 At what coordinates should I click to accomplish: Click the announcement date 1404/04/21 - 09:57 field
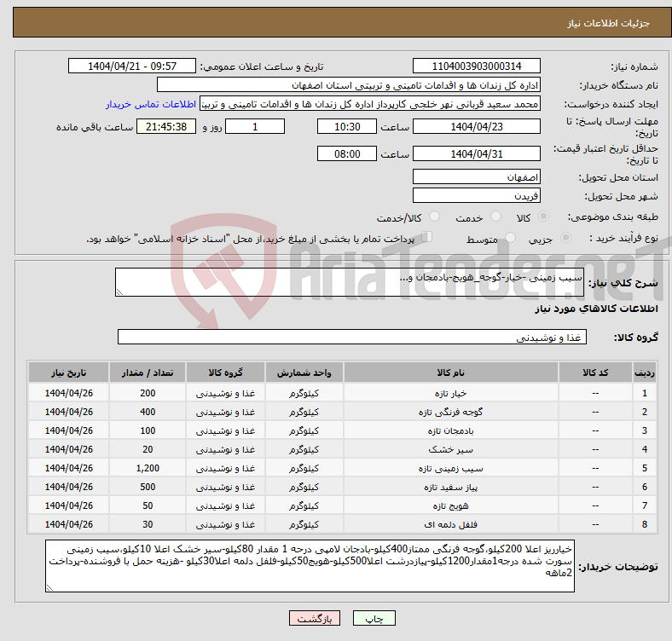click(x=132, y=66)
